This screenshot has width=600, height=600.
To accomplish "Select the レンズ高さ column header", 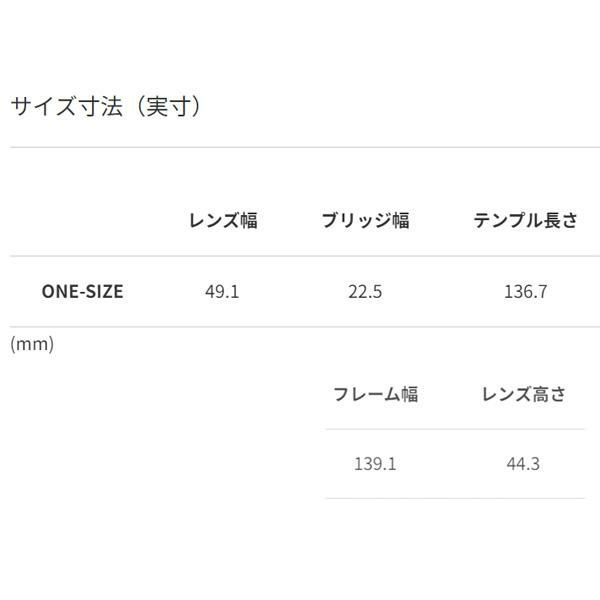I will click(524, 394).
